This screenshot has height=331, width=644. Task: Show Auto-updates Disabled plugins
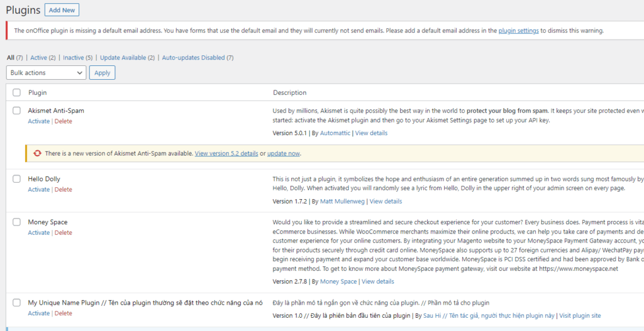(x=194, y=58)
